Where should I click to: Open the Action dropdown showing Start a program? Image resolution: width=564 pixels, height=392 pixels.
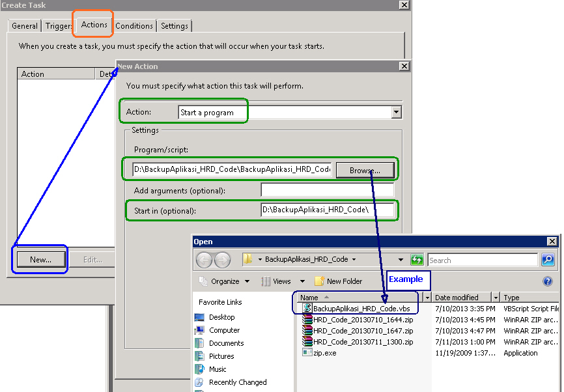[396, 111]
